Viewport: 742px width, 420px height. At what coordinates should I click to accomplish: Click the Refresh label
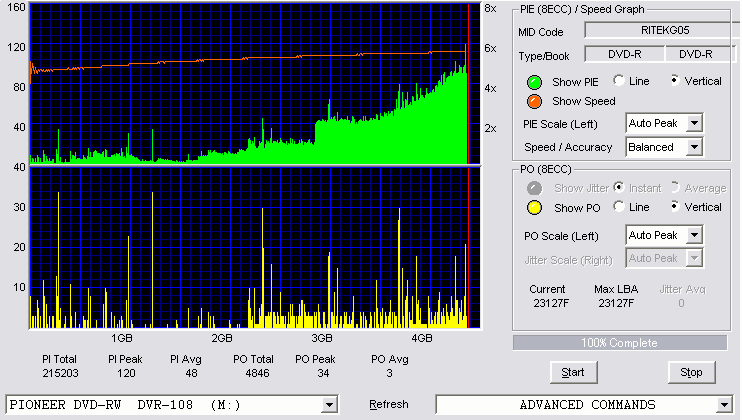click(389, 404)
